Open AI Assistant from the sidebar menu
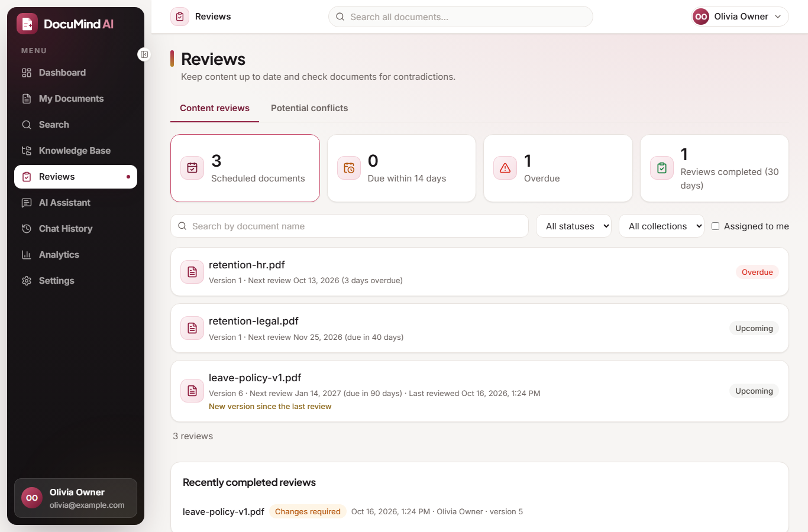 [76, 203]
